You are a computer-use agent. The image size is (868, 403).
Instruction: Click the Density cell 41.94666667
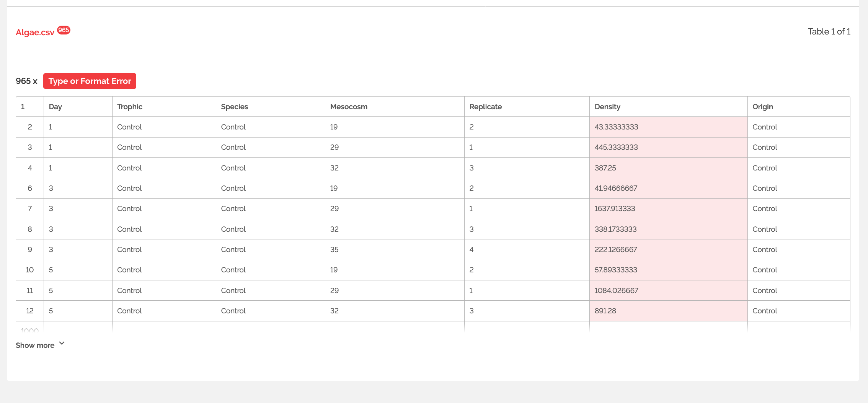pos(669,188)
